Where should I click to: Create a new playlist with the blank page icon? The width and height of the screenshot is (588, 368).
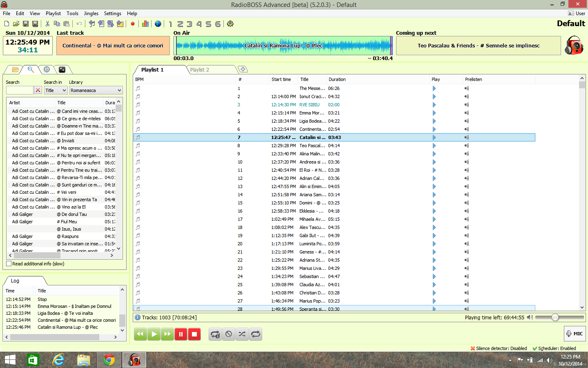(x=7, y=24)
